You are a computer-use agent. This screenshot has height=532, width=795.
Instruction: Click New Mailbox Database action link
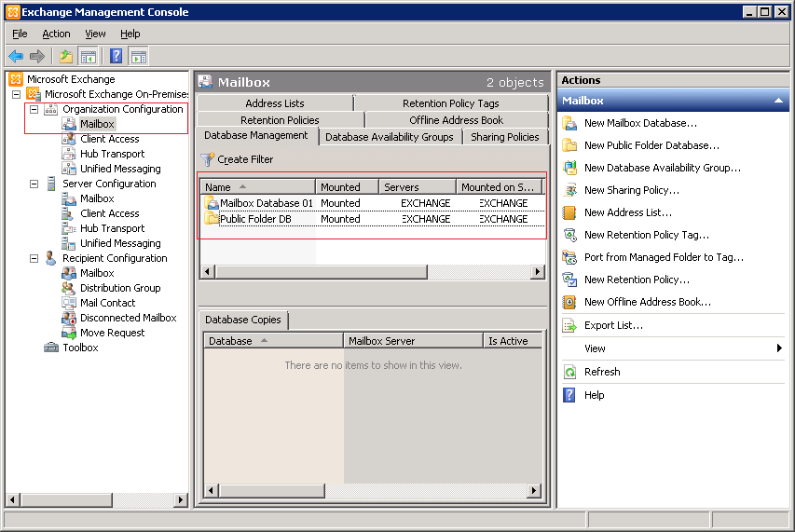click(x=640, y=123)
